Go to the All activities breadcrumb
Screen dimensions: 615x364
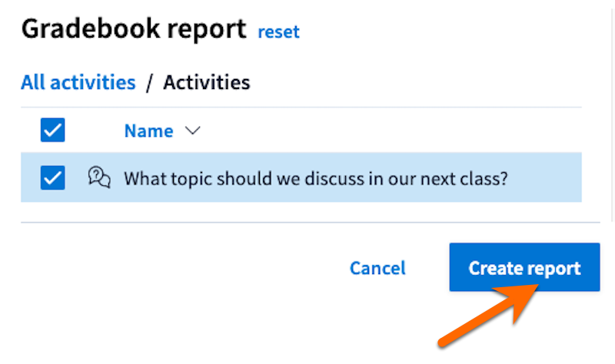pos(78,82)
